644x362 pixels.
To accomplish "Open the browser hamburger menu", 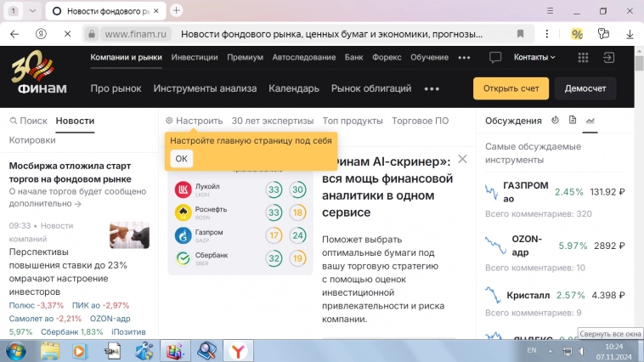I will tap(550, 11).
